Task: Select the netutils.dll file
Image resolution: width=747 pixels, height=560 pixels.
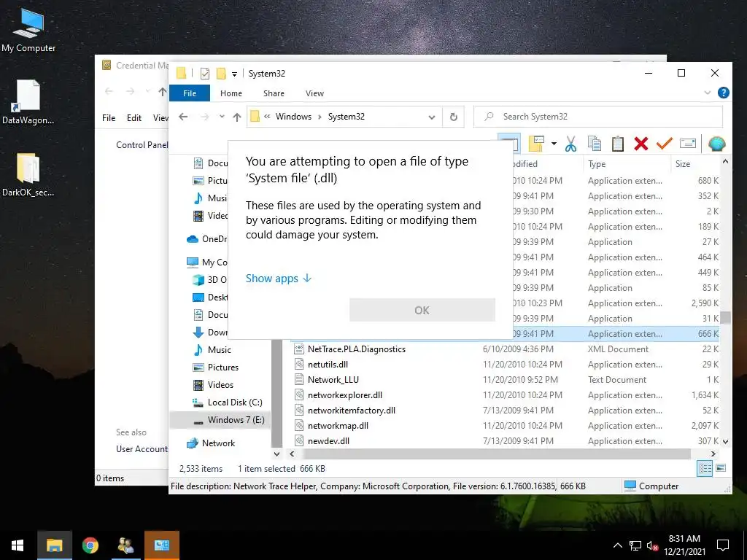Action: (x=328, y=365)
